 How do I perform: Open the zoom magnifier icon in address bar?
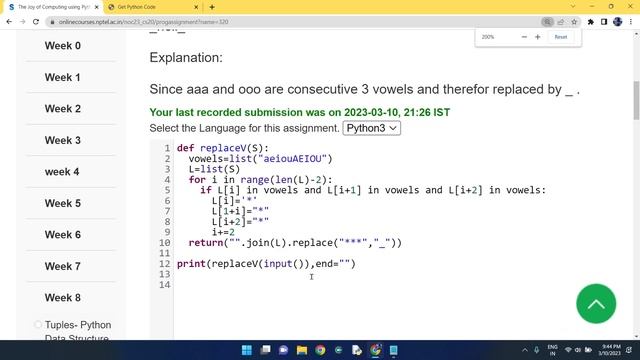pyautogui.click(x=547, y=22)
